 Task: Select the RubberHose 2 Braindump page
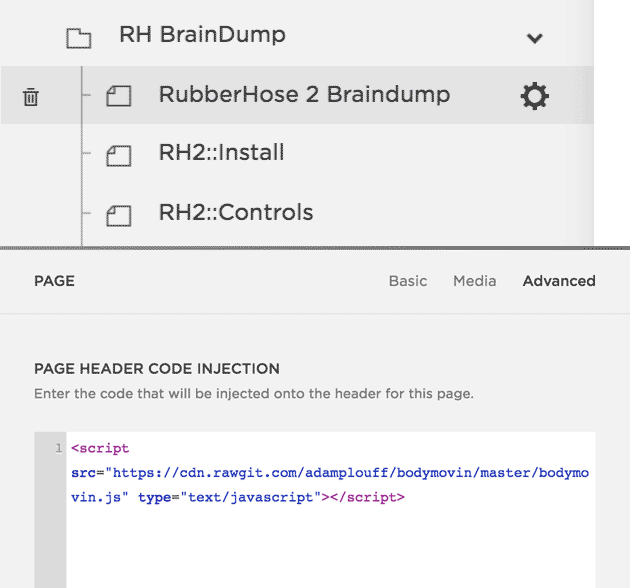[304, 94]
